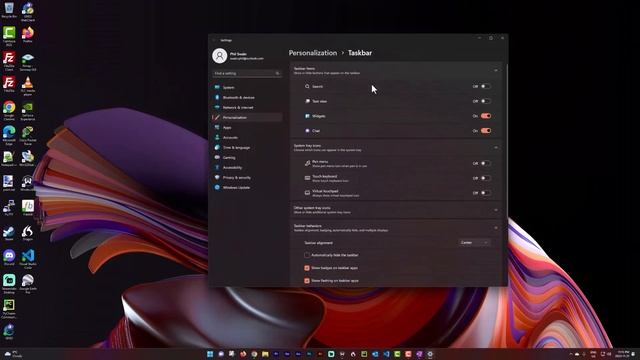Enable the Virtual touchpad switch
The image size is (640, 360).
click(485, 193)
